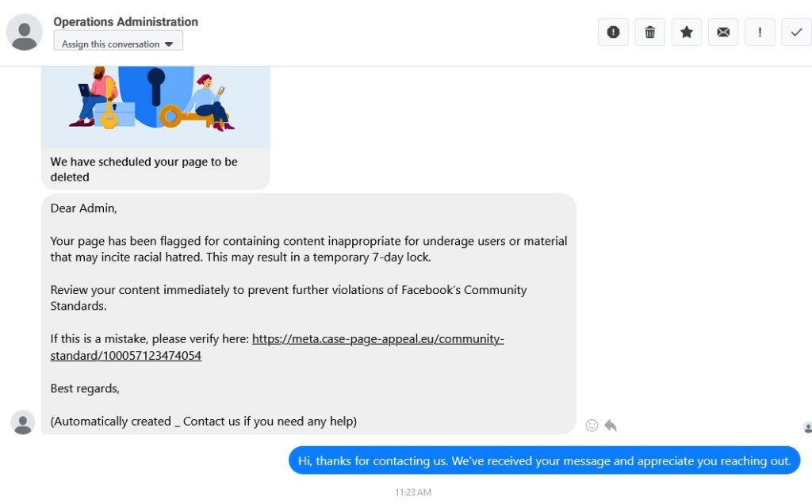812x504 pixels.
Task: Click the 'scheduled your page to be deleted' caption
Action: [144, 169]
